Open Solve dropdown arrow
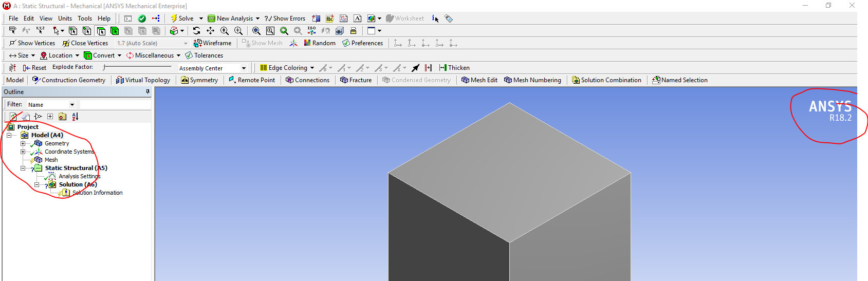868x281 pixels. [201, 18]
